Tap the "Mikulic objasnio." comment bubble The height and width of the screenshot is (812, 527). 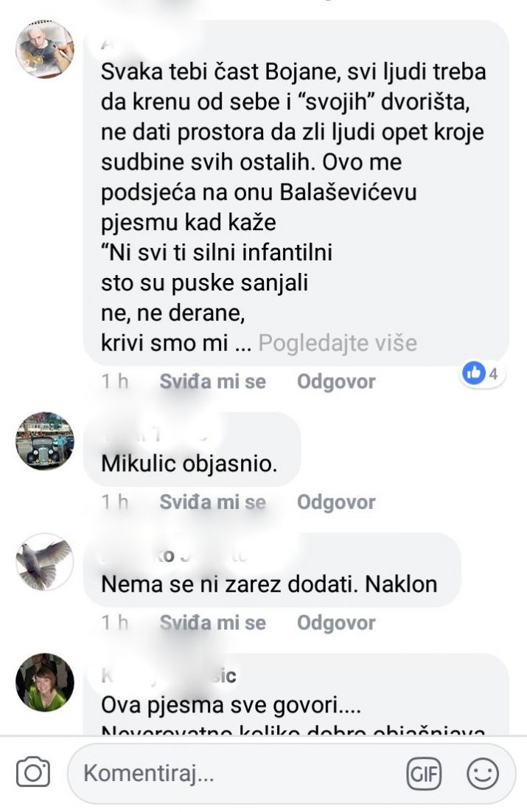[189, 463]
